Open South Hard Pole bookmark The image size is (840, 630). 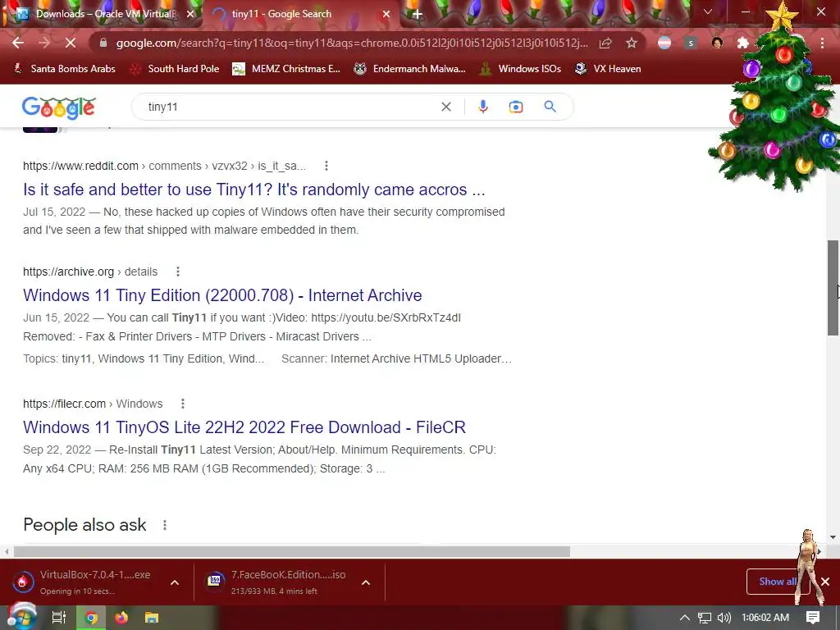175,69
